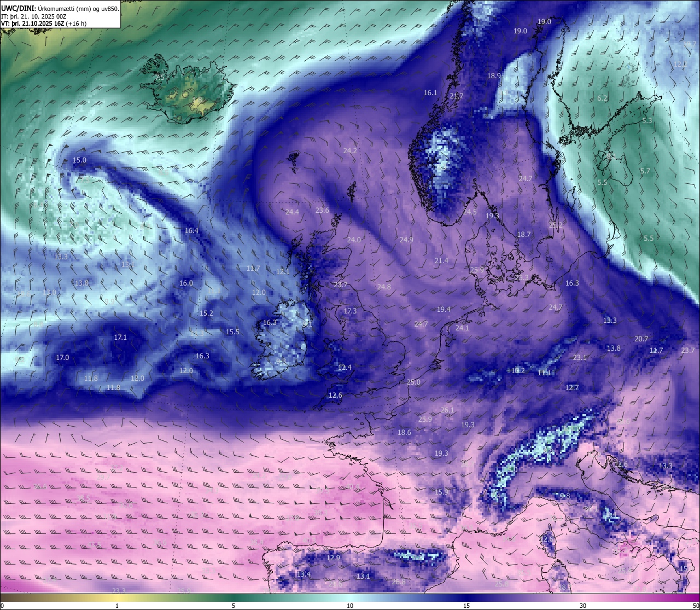Screen dimensions: 700x610
Task: Click the 17.0 value on the map
Action: click(x=62, y=358)
